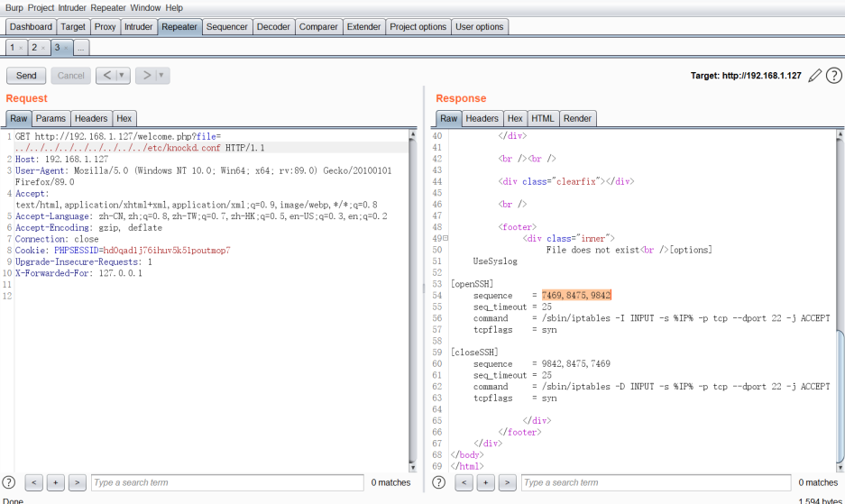This screenshot has height=504, width=845.
Task: Open the Intruder menu
Action: click(72, 7)
